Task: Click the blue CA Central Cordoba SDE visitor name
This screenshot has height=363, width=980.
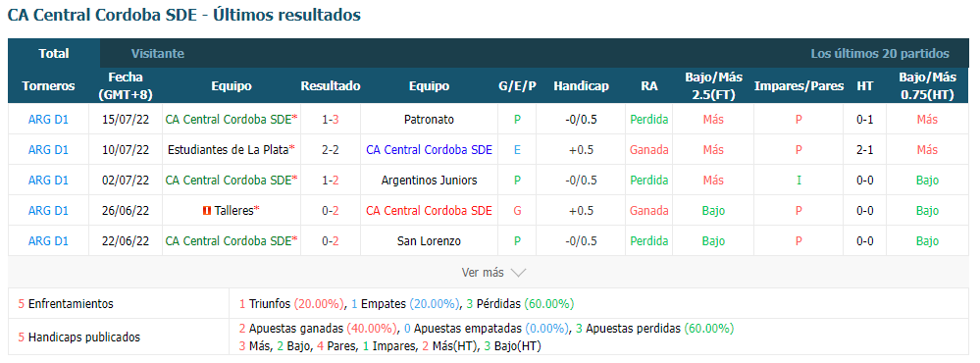Action: 429,150
